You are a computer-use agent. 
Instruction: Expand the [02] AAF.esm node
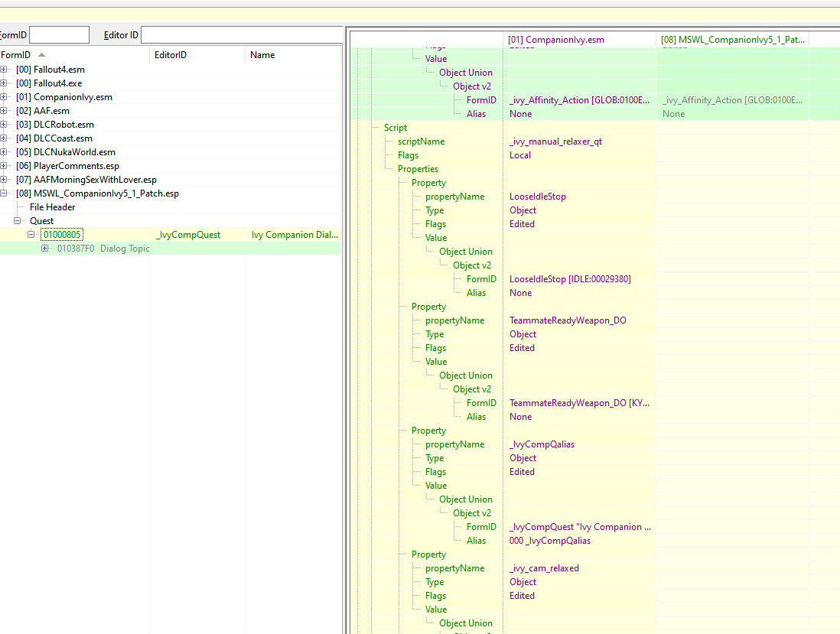(x=3, y=111)
